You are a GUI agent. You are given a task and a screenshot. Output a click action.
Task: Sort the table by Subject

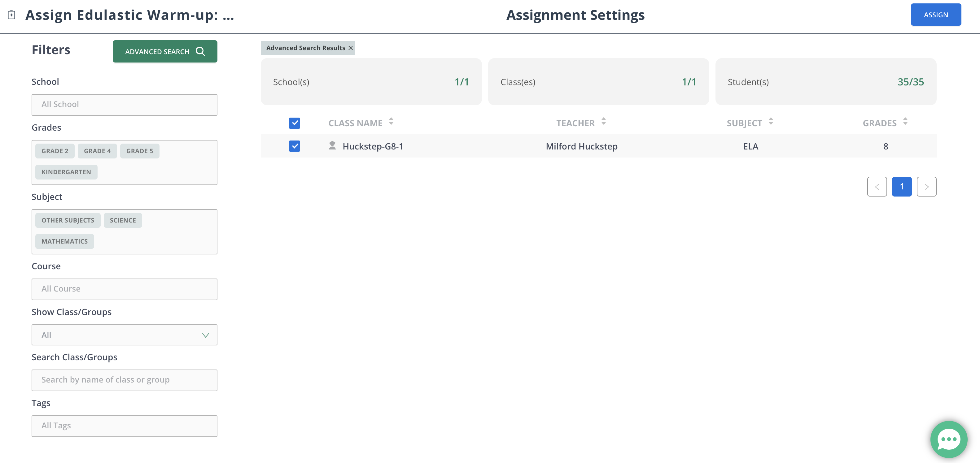[x=771, y=122]
